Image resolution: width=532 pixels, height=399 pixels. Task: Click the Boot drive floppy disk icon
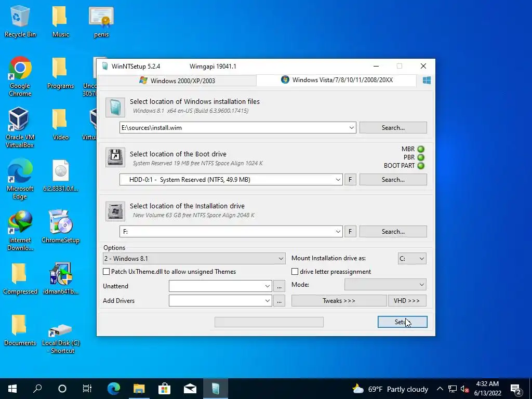[115, 157]
